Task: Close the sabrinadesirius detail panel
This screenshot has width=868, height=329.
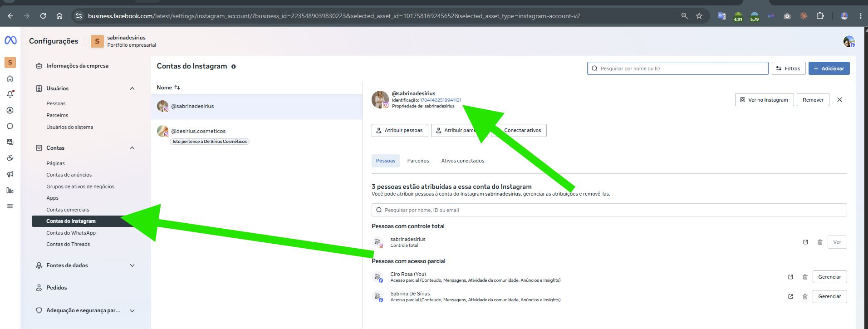Action: pos(839,100)
